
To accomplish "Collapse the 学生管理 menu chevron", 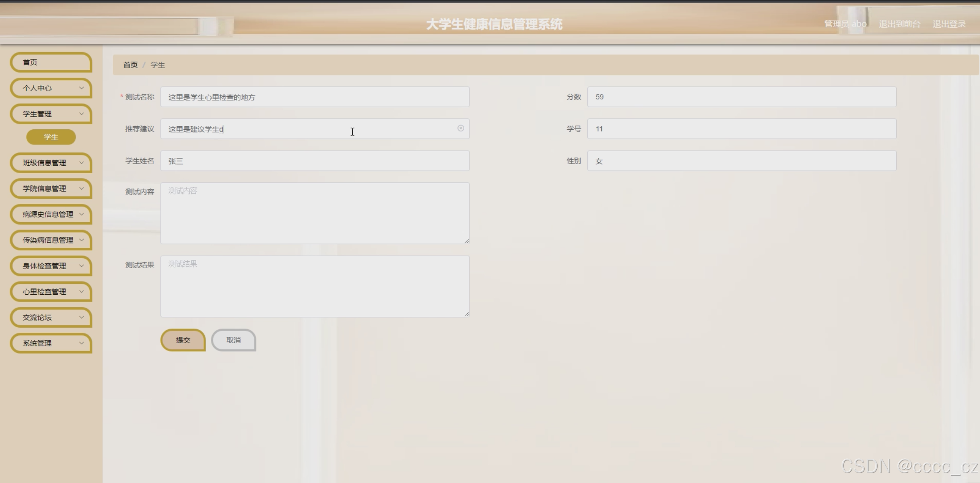I will [81, 114].
